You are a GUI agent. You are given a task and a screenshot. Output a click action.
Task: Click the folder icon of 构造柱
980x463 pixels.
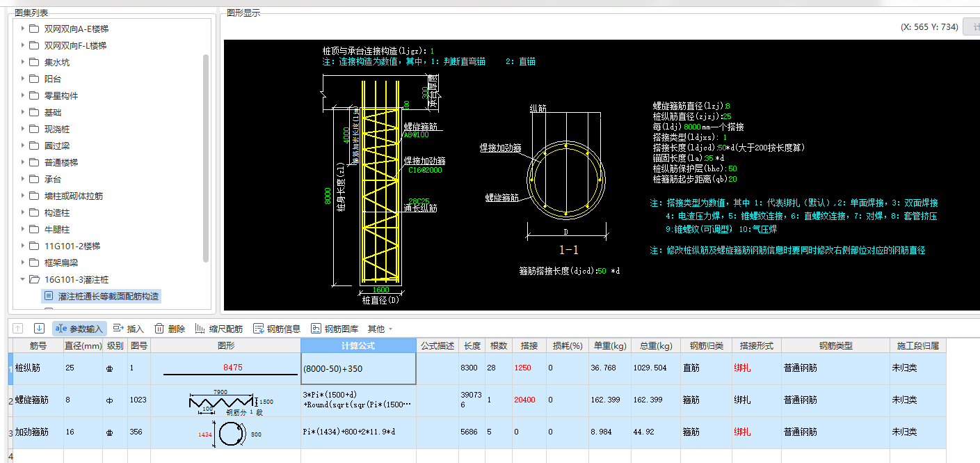click(x=34, y=212)
